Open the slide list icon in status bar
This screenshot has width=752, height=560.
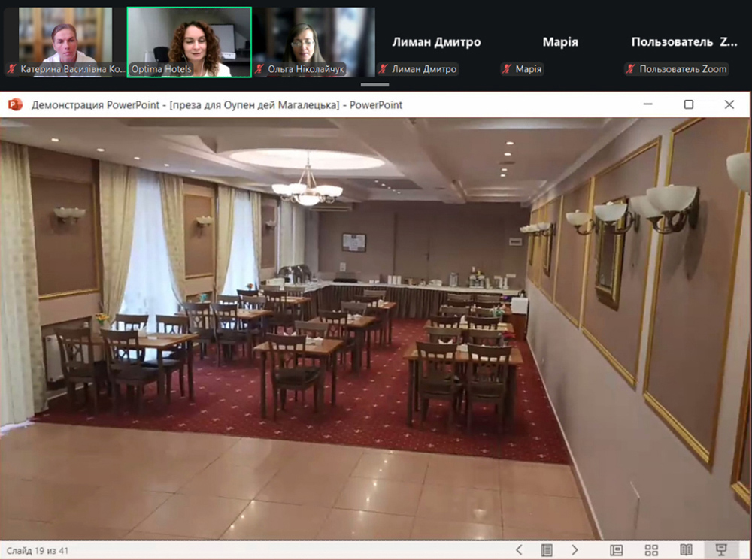coord(547,550)
